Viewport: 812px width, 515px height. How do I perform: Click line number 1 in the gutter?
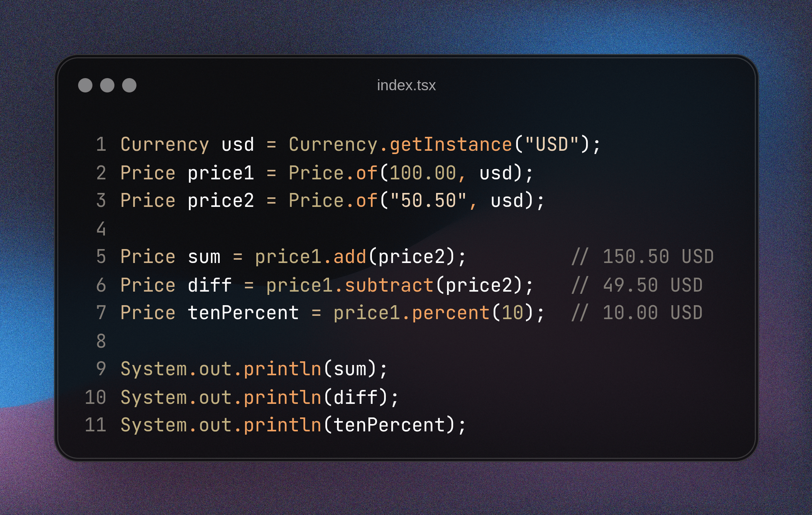[x=101, y=144]
